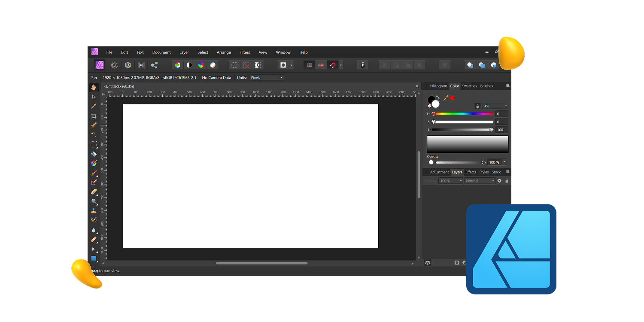644x322 pixels.
Task: Switch to Photo Persona
Action: tap(100, 65)
